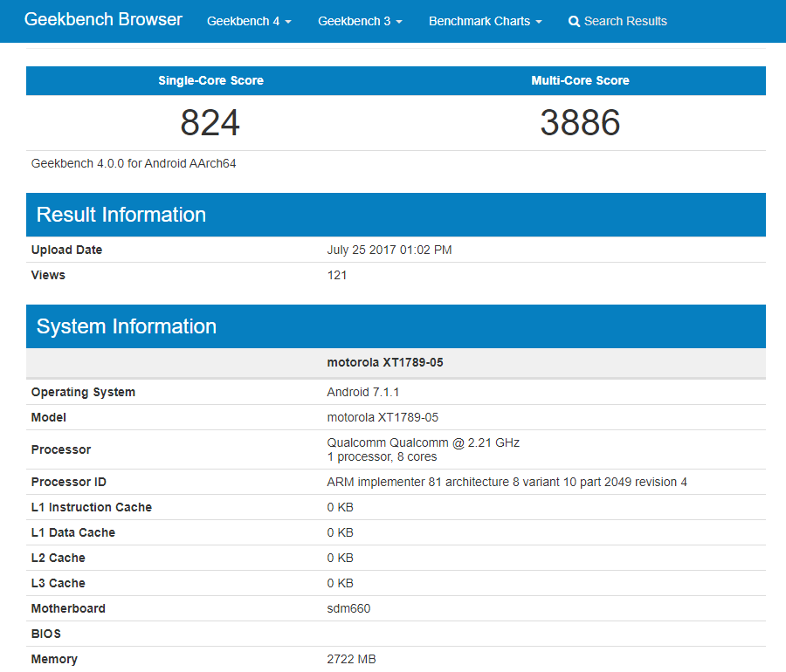Viewport: 786px width, 672px height.
Task: Click the Processor ID row label
Action: (69, 483)
